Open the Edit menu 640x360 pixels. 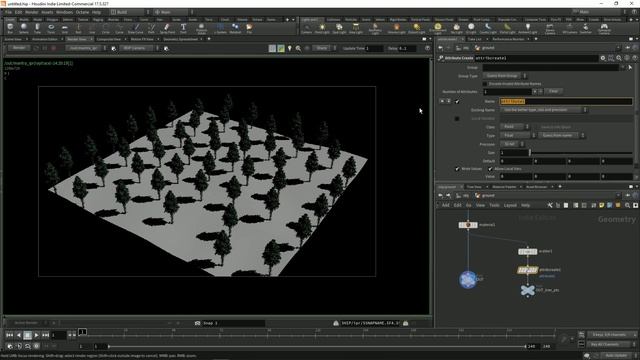[x=18, y=12]
